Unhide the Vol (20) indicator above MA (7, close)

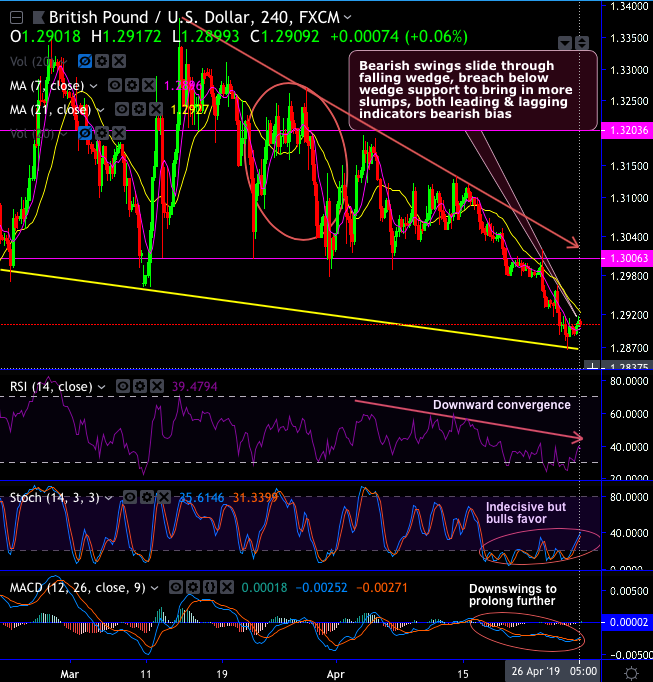pos(85,61)
